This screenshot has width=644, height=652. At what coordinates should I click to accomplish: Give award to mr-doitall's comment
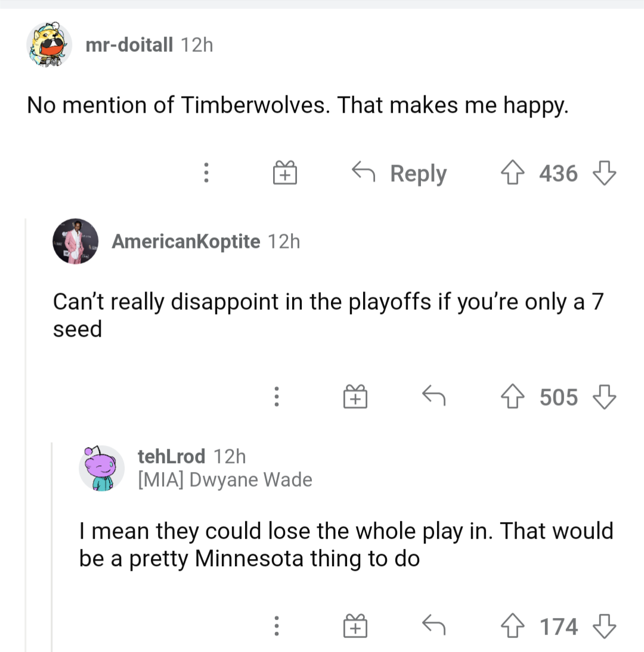[x=285, y=173]
